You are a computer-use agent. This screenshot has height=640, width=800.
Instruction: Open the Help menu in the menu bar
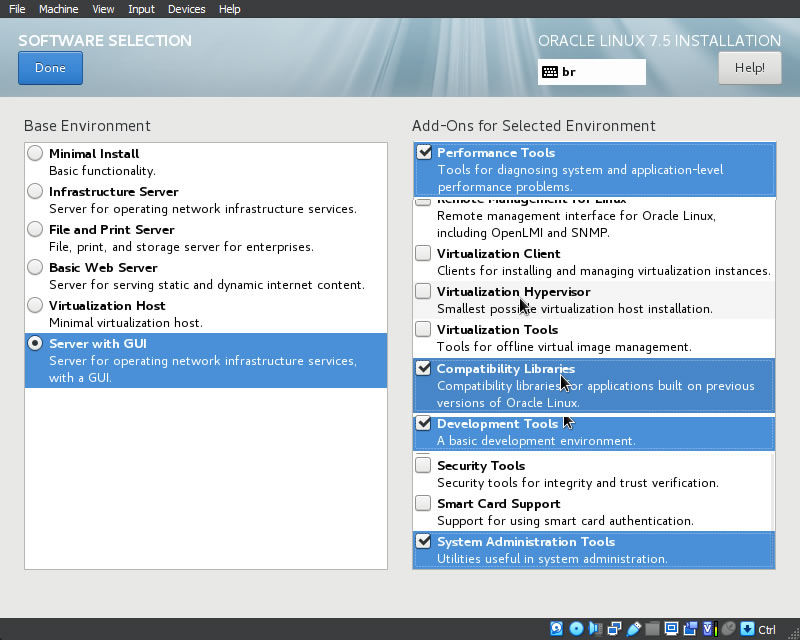pos(230,9)
